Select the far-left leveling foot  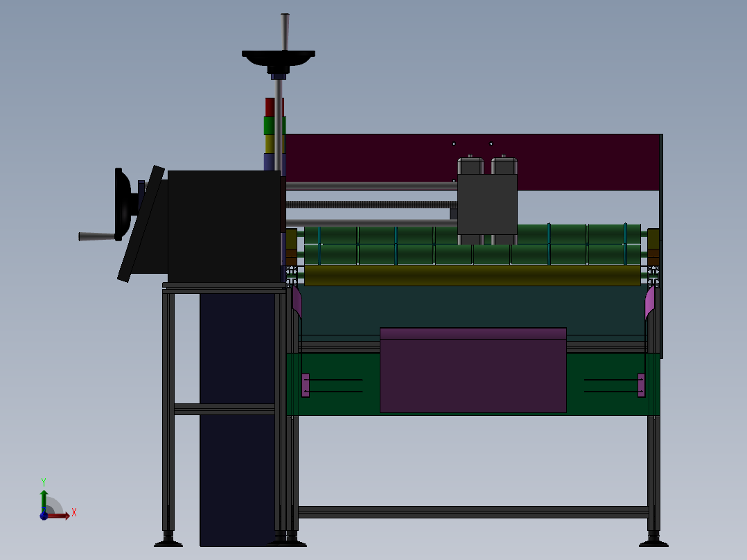coord(168,541)
